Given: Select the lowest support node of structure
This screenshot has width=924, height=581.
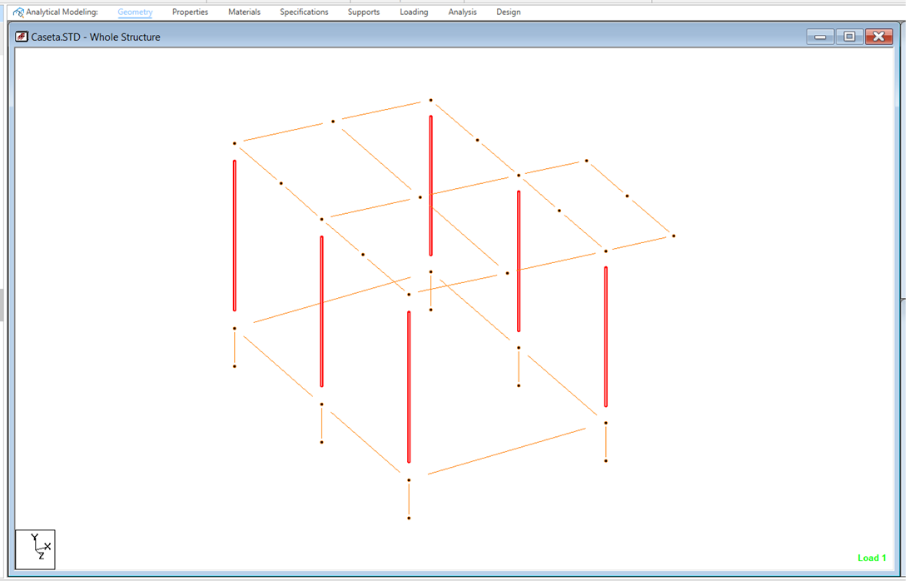Looking at the screenshot, I should point(409,518).
